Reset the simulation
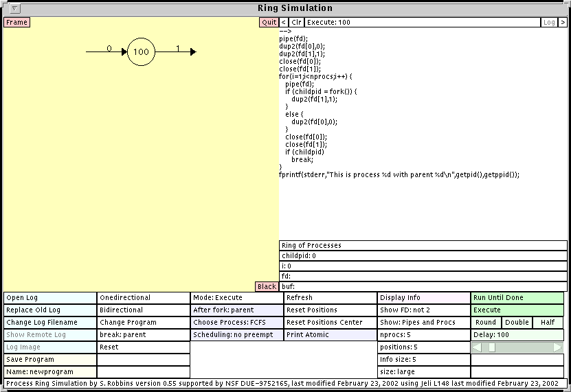This screenshot has height=392, width=571. click(x=144, y=347)
